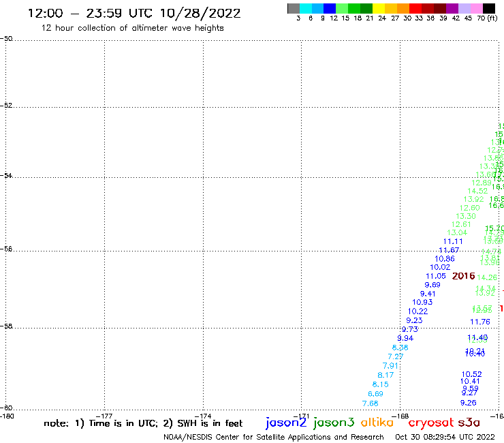Click the 12.60 wave height reading
Image resolution: width=504 pixels, height=443 pixels.
pyautogui.click(x=470, y=208)
